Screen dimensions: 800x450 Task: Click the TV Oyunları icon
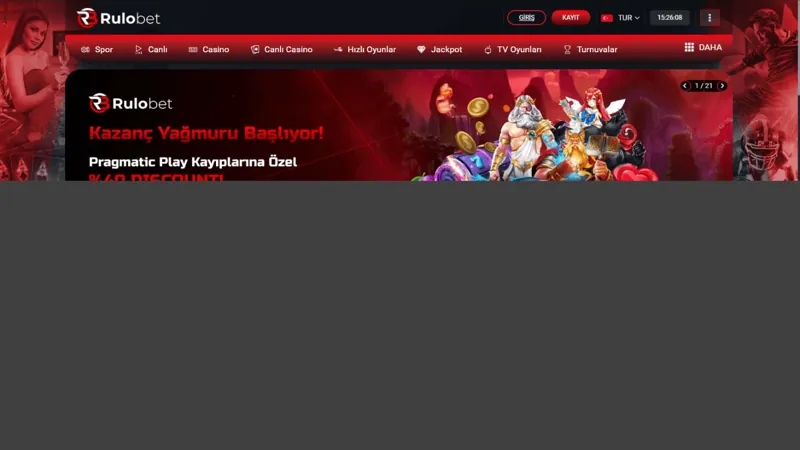tap(488, 49)
